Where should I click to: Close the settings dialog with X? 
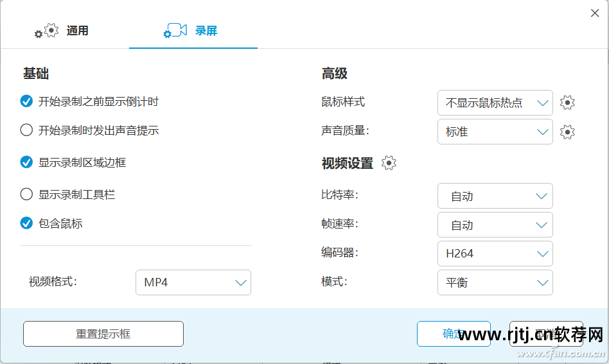pyautogui.click(x=595, y=13)
